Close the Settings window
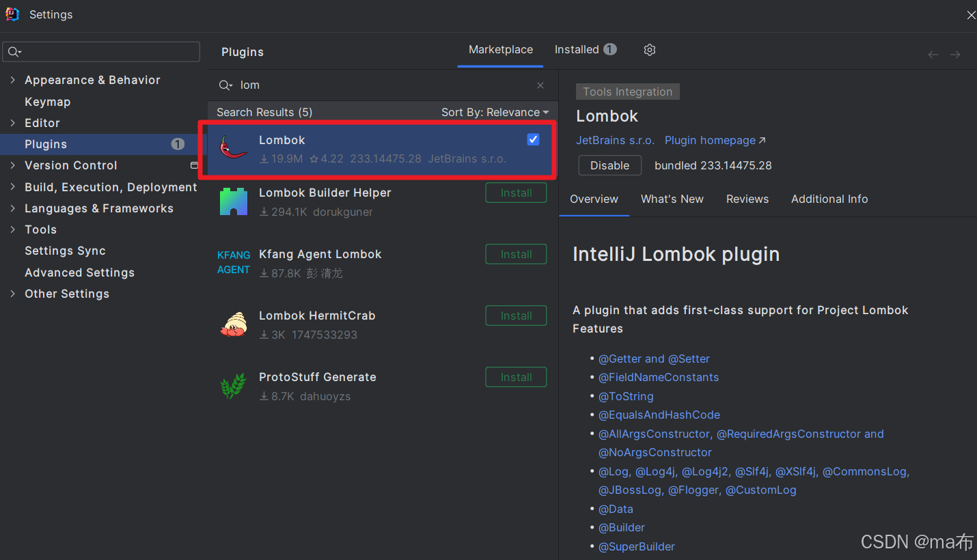Screen dimensions: 977x560 [x=971, y=15]
